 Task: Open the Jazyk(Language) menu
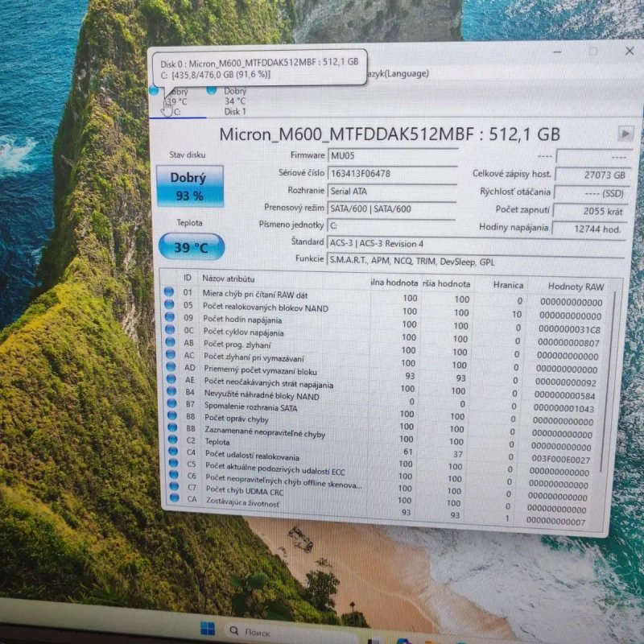397,74
